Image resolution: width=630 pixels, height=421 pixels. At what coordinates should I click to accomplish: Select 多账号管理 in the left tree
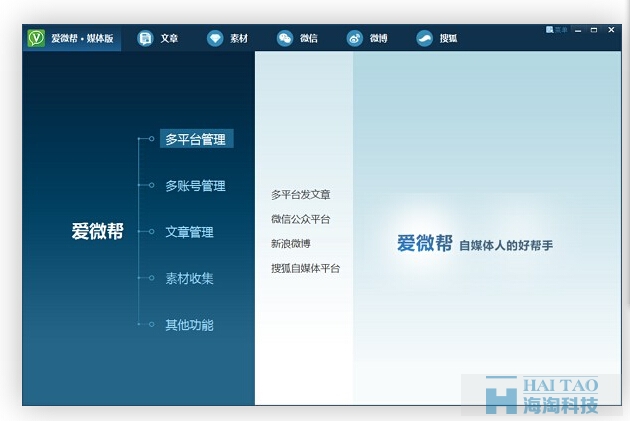coord(195,186)
